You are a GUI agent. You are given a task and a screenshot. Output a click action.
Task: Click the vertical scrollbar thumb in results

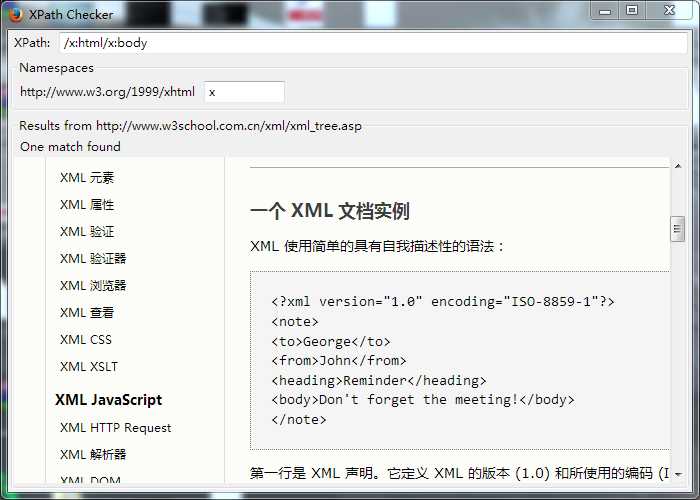pos(677,229)
